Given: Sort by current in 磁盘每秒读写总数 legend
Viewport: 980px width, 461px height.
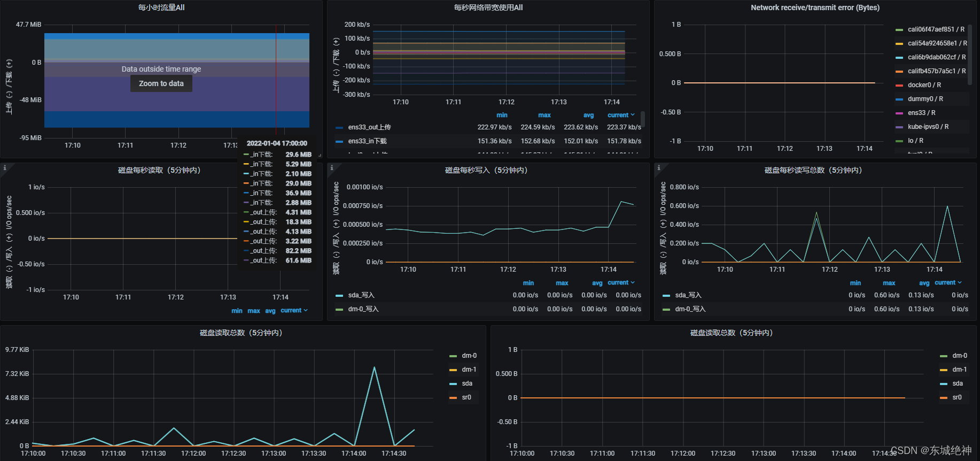Looking at the screenshot, I should coord(948,282).
